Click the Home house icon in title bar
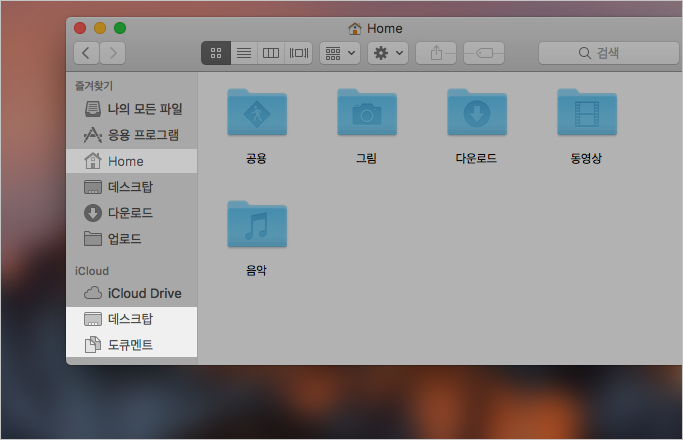The height and width of the screenshot is (440, 683). click(355, 29)
